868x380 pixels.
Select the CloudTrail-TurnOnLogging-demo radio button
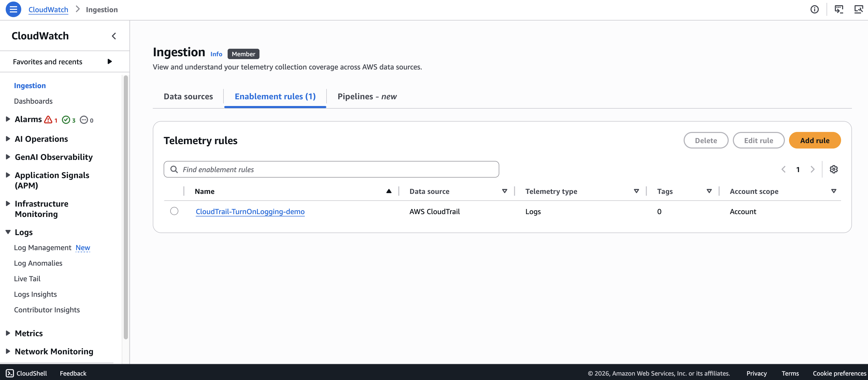point(174,211)
